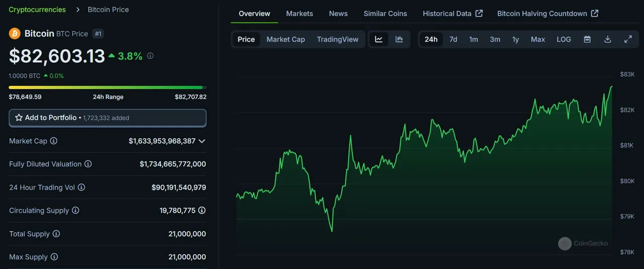Expand chart to fullscreen icon
This screenshot has height=269, width=644.
pos(628,39)
